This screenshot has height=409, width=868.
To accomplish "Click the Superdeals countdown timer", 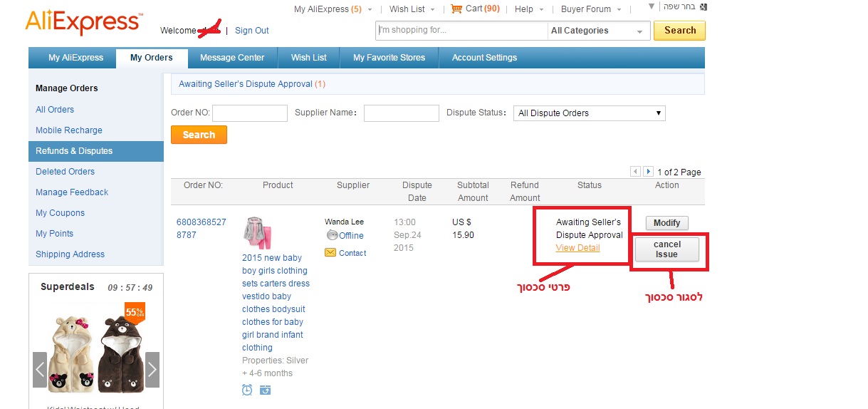I will (x=130, y=288).
